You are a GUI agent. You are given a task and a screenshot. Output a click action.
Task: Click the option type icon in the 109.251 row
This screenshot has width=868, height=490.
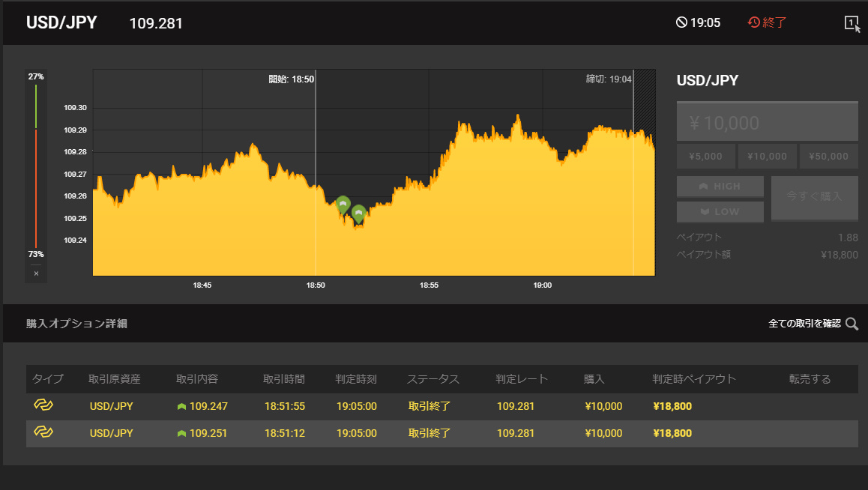(43, 432)
